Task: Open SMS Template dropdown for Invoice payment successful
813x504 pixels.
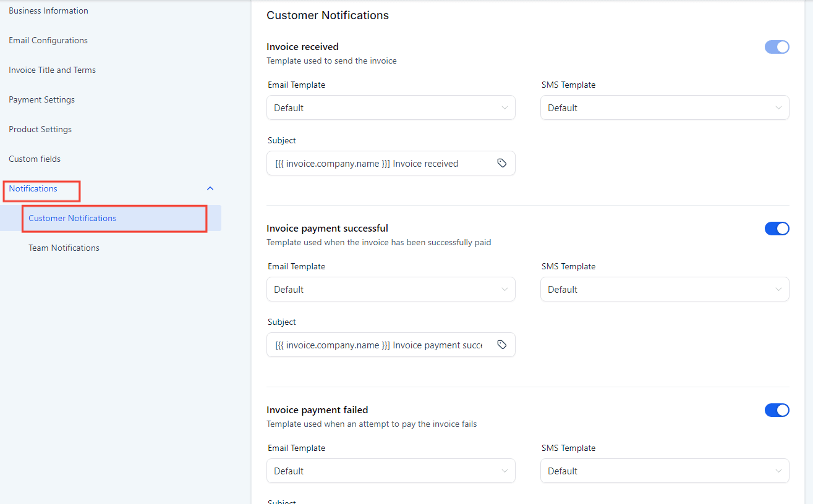Action: click(665, 289)
